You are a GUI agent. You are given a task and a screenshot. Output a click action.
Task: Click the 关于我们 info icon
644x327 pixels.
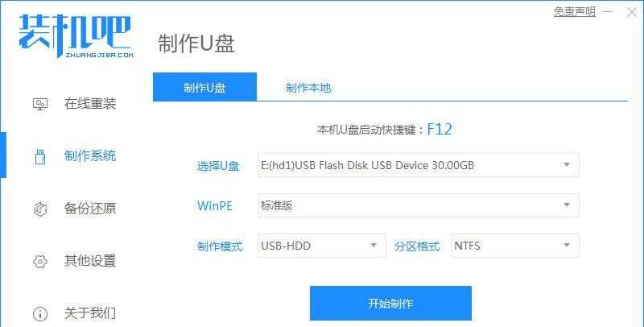[x=39, y=314]
